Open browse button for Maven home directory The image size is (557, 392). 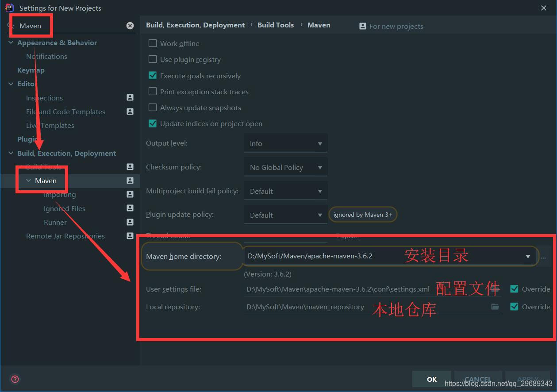coord(544,257)
